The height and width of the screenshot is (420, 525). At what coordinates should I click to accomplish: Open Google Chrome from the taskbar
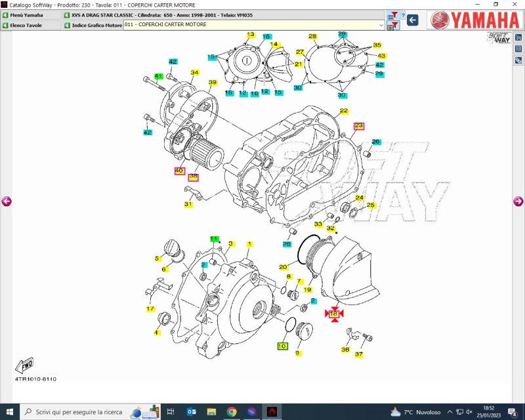232,411
